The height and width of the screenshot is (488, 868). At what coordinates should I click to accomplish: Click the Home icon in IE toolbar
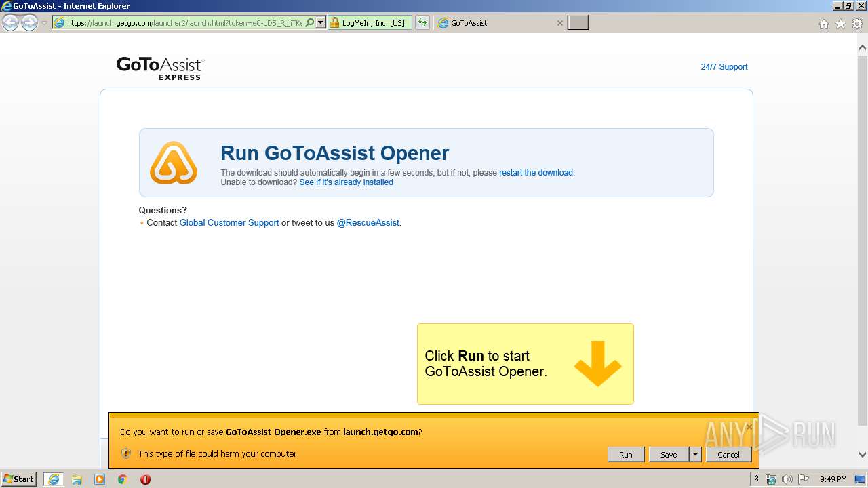coord(823,24)
